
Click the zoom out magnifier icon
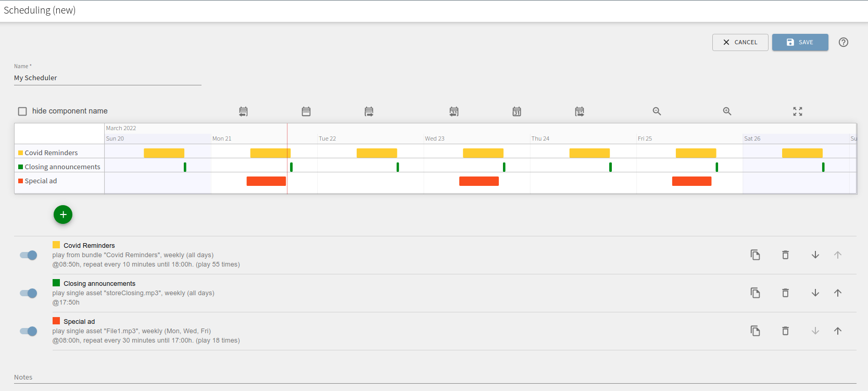click(x=657, y=111)
